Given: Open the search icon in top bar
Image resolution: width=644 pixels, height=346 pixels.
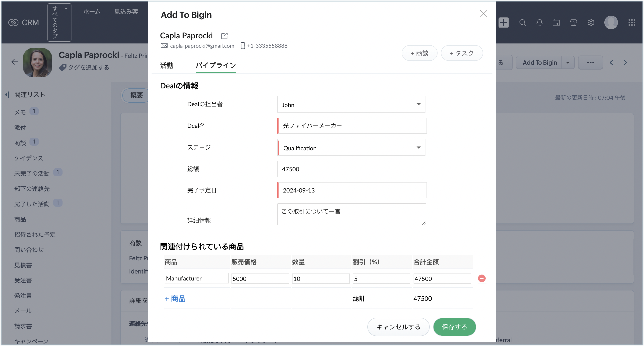Looking at the screenshot, I should point(523,22).
